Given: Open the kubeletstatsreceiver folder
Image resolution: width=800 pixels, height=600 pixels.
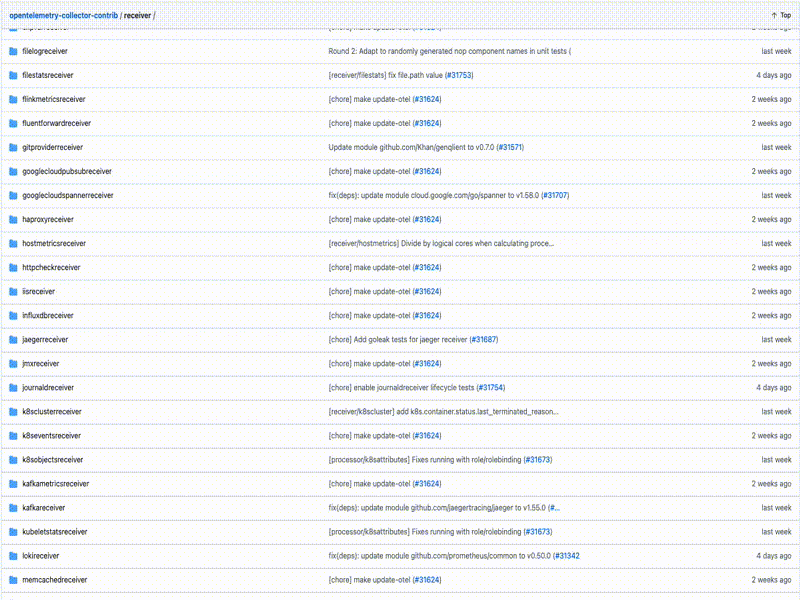Looking at the screenshot, I should pos(55,531).
